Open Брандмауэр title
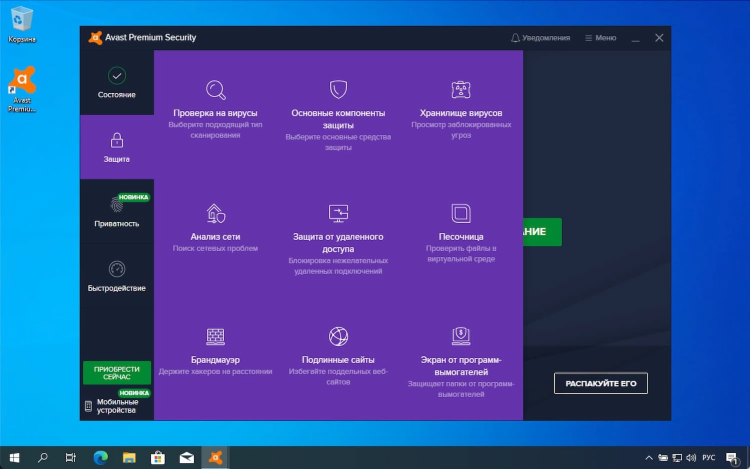This screenshot has width=750, height=469. 215,360
